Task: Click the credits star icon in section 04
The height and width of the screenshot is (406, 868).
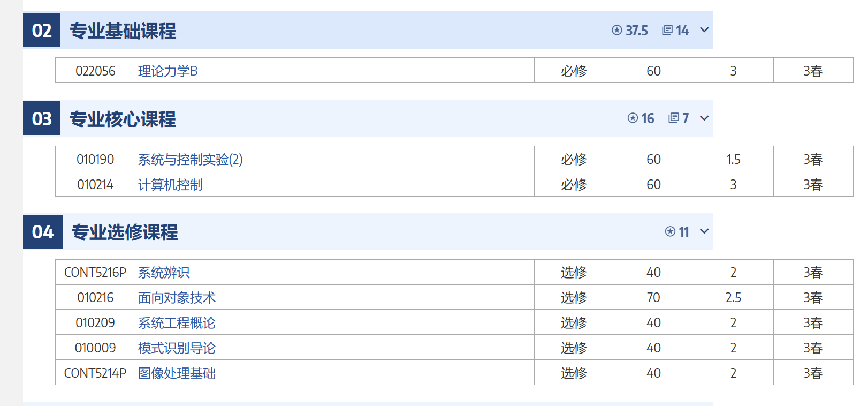Action: [x=670, y=231]
